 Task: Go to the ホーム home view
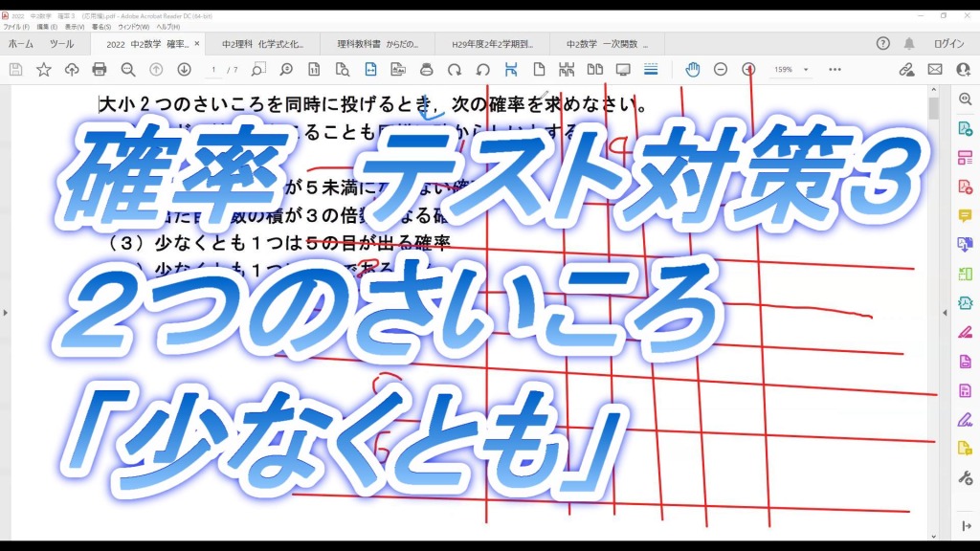(21, 44)
